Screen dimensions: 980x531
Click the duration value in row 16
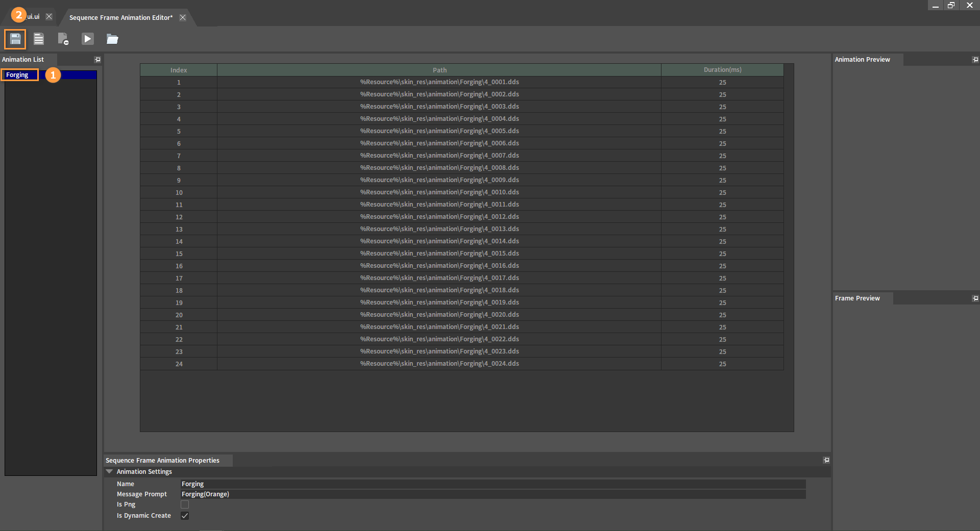coord(722,266)
